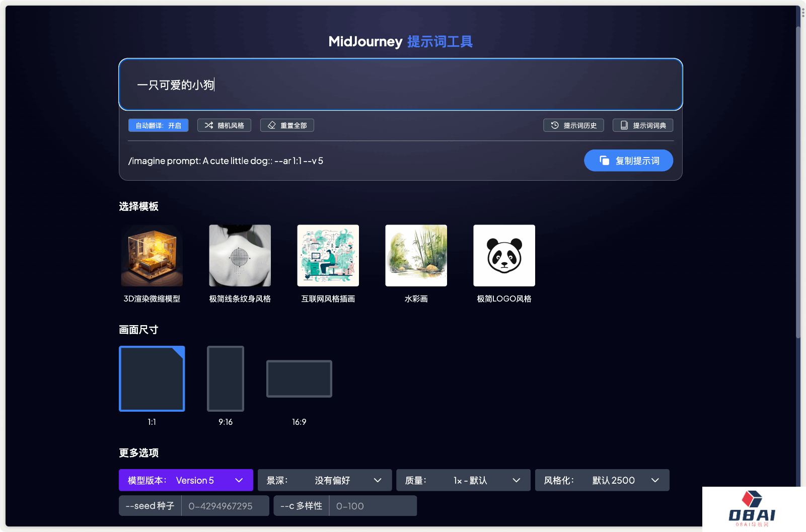Select the 3D渲染微缩模型 template
Screen dimensions: 806x532
click(x=152, y=255)
